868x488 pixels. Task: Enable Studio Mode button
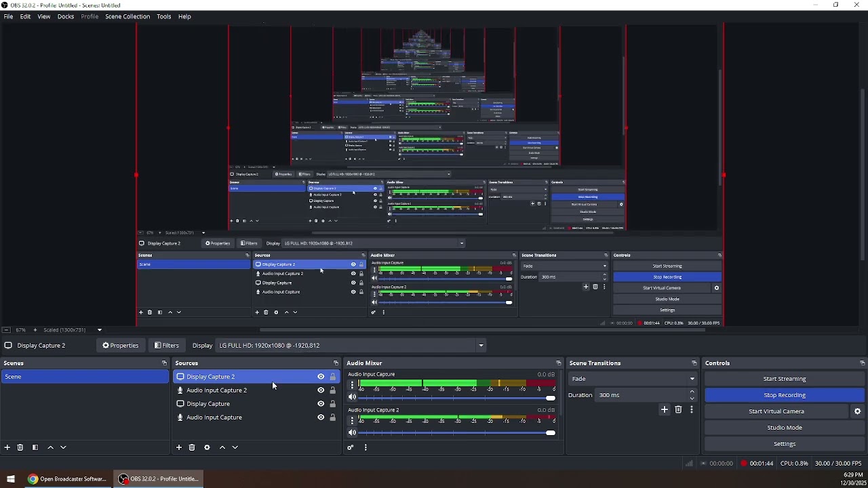pyautogui.click(x=785, y=428)
